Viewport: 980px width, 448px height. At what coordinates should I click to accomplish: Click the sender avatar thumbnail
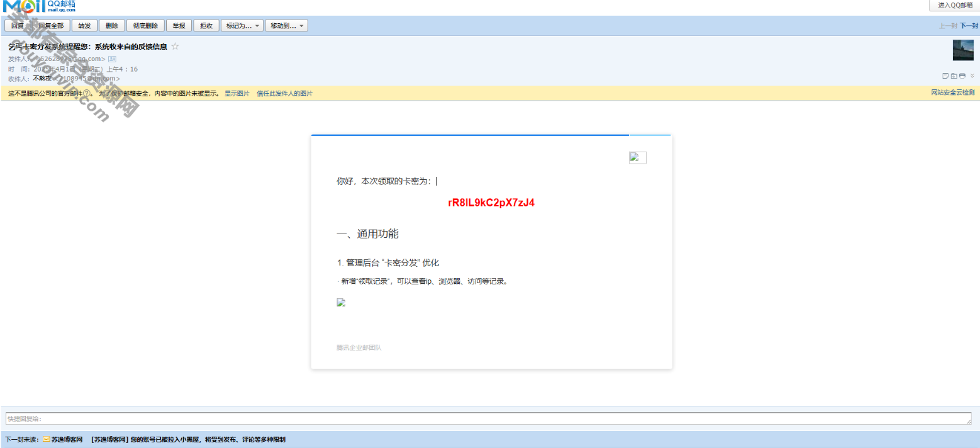(x=963, y=50)
